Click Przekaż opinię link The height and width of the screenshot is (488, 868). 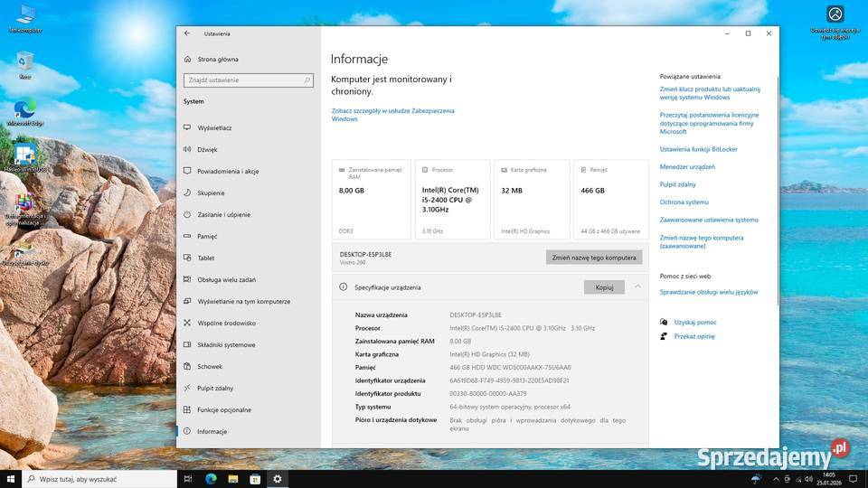pos(694,336)
